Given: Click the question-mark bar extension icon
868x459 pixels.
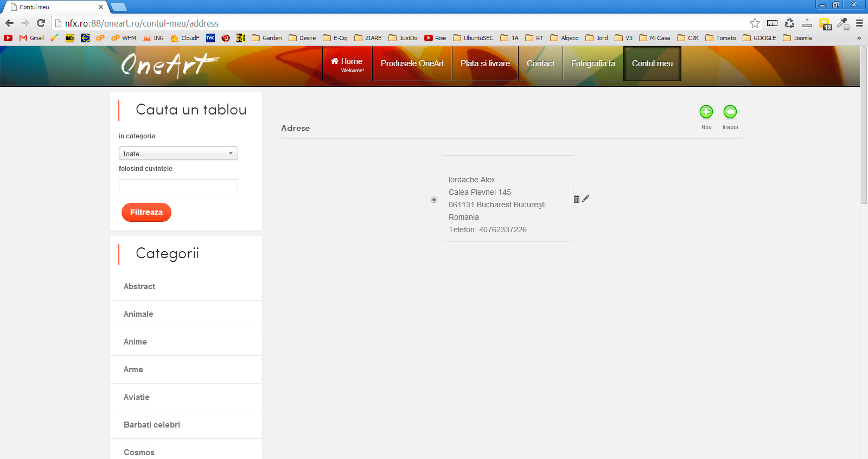Looking at the screenshot, I should click(807, 23).
